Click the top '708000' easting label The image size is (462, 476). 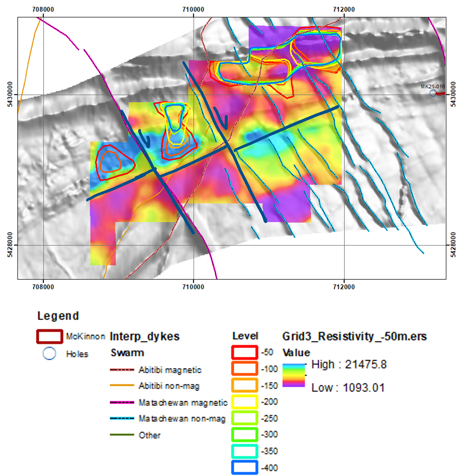43,9
